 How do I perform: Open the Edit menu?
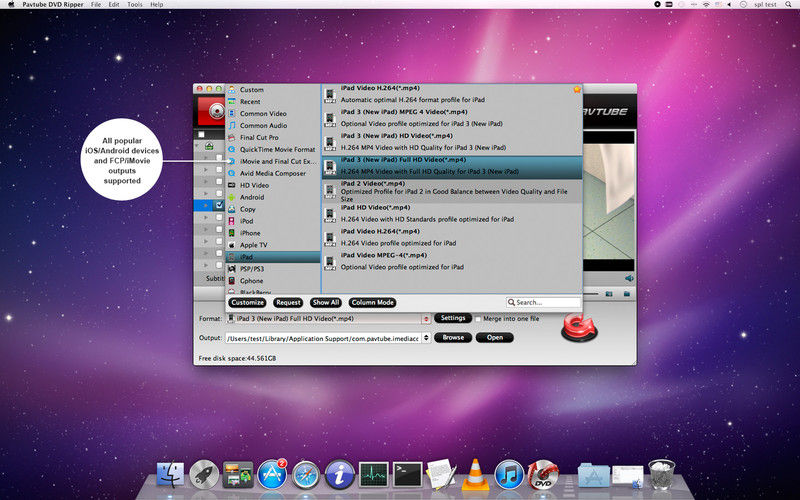(114, 4)
